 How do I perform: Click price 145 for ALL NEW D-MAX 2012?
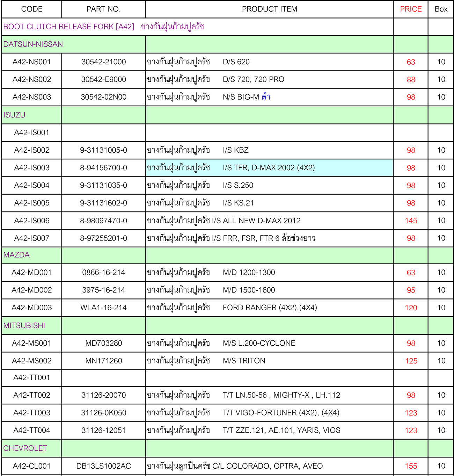(x=411, y=221)
